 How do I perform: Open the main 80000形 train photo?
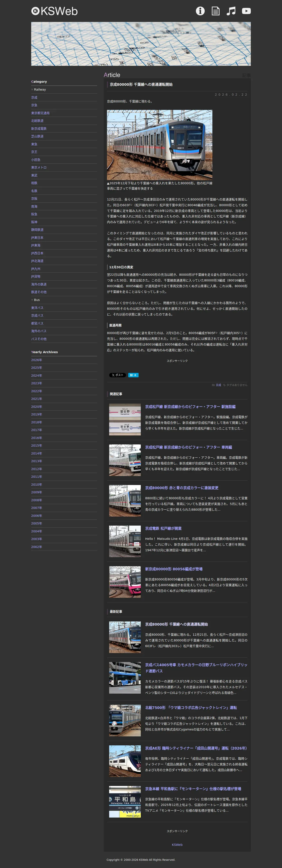pyautogui.click(x=159, y=145)
